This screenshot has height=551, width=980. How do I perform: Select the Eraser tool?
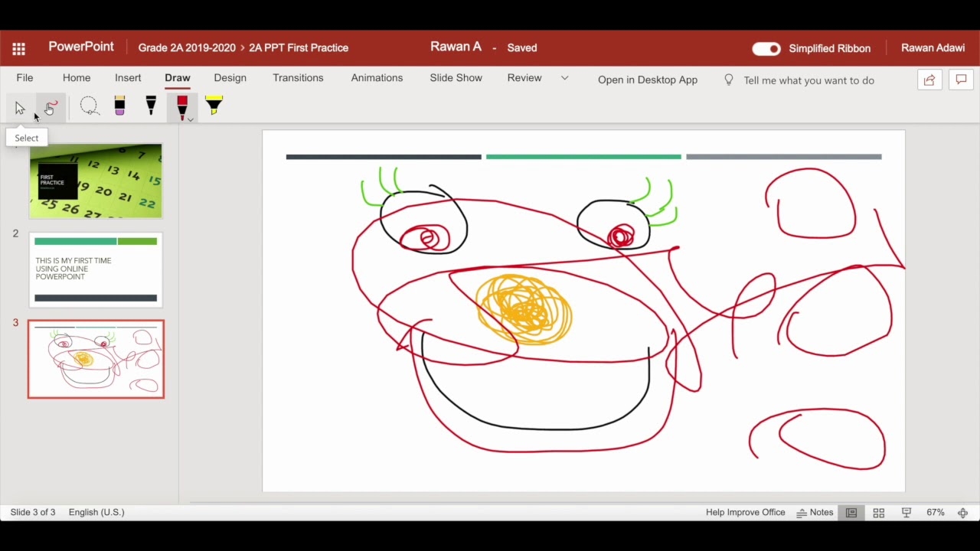[x=119, y=106]
